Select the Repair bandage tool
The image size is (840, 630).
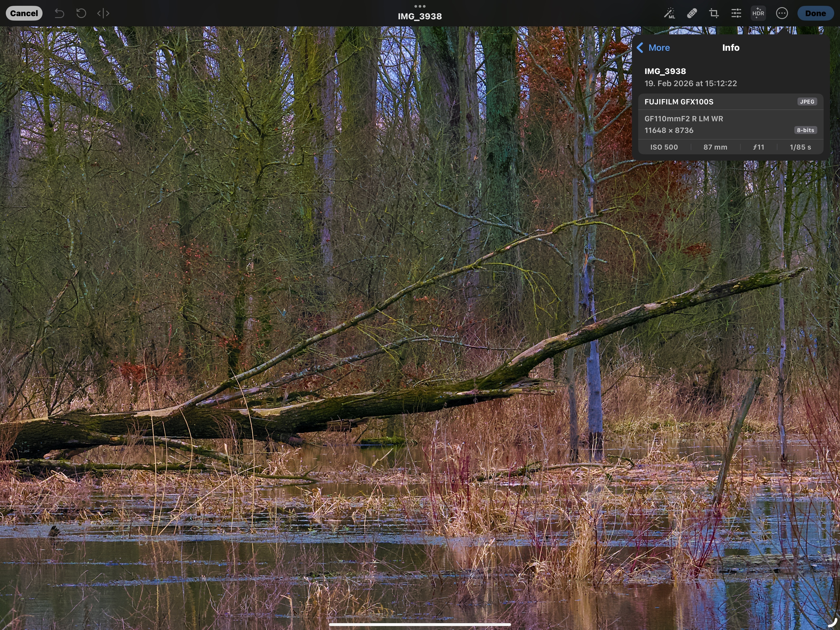(x=692, y=14)
